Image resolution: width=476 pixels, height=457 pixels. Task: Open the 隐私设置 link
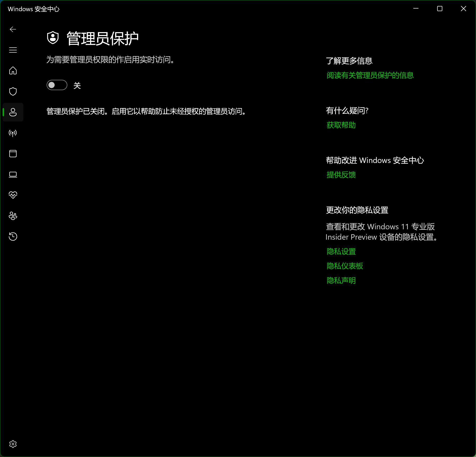tap(341, 252)
